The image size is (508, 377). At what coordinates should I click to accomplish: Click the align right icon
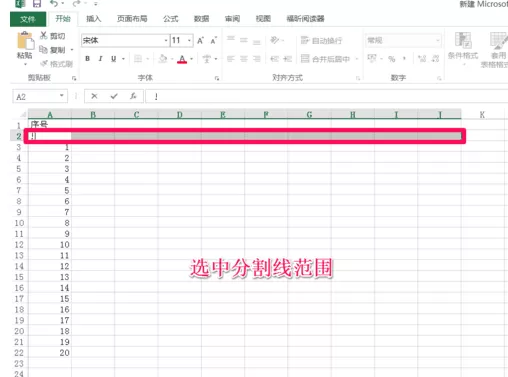(x=257, y=59)
